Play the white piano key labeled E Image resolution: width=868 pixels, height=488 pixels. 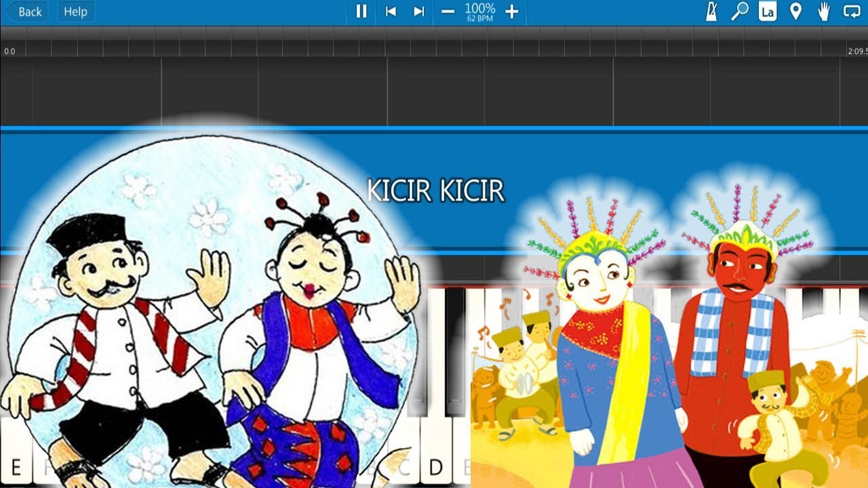(x=16, y=451)
